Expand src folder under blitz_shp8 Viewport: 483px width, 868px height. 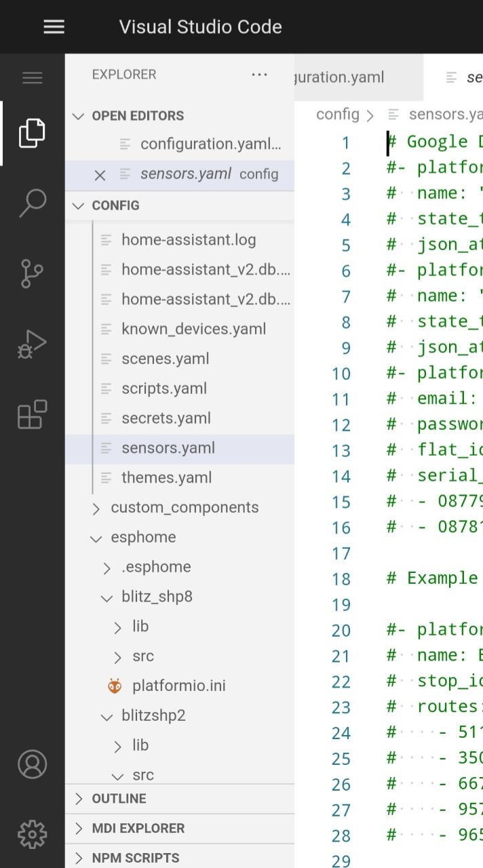118,656
